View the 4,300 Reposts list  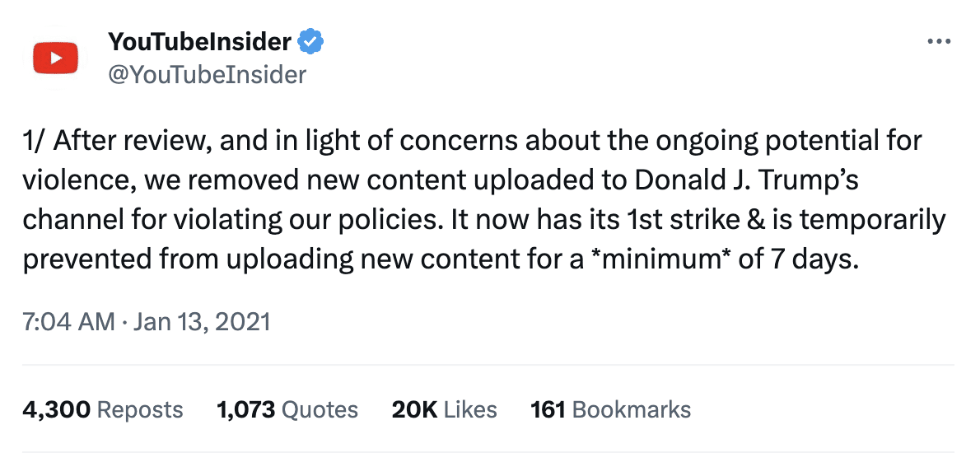(102, 409)
